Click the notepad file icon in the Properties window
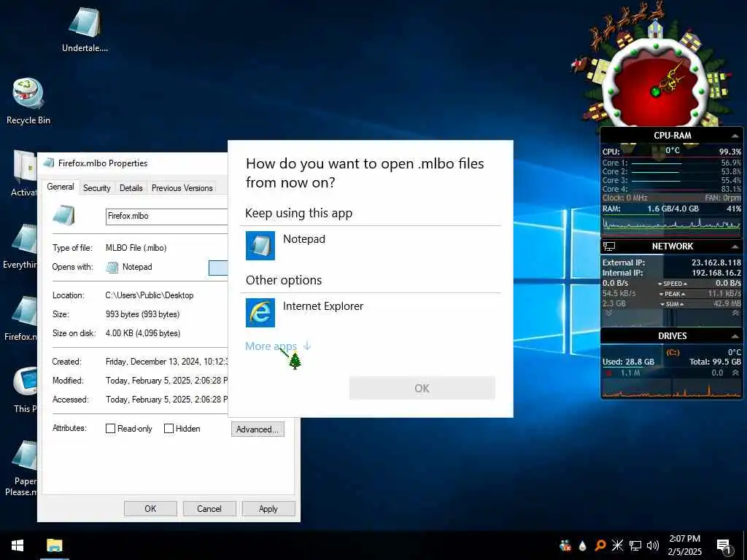 coord(63,216)
